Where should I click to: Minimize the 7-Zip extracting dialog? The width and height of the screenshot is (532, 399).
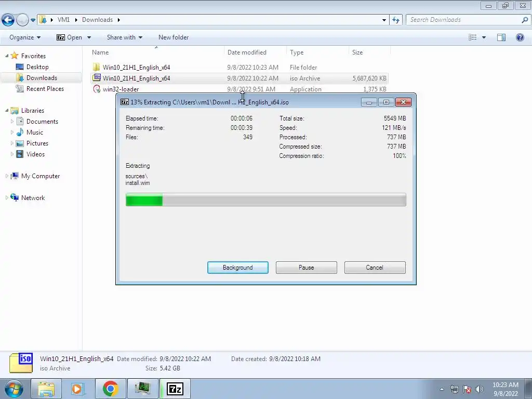tap(369, 102)
